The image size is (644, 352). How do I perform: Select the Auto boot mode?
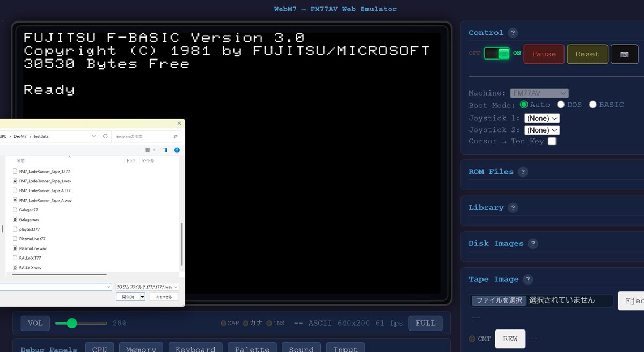(524, 105)
